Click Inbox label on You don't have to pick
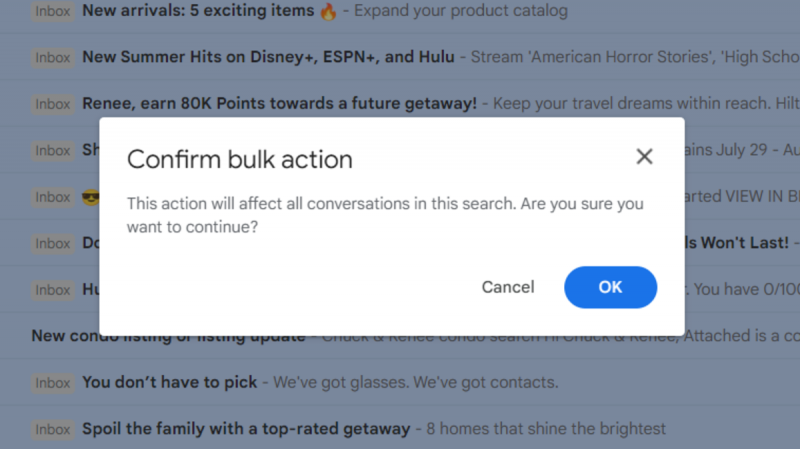800x449 pixels. 53,383
